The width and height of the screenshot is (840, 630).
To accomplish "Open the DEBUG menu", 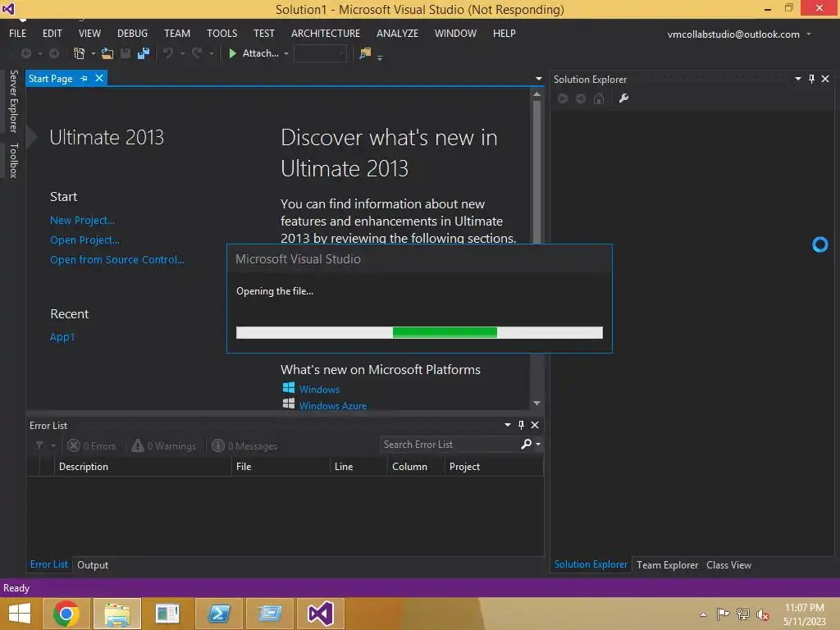I will click(x=132, y=33).
